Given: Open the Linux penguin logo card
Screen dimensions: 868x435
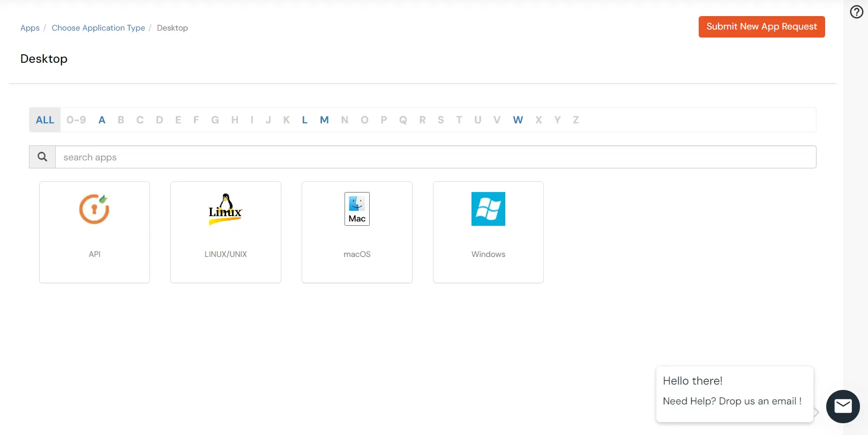Looking at the screenshot, I should [226, 209].
